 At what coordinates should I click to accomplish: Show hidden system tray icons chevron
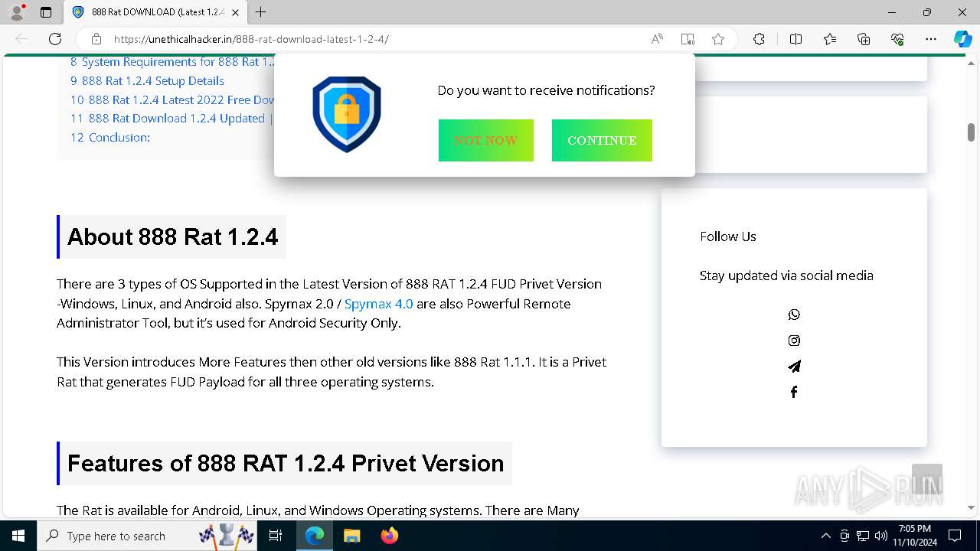[x=825, y=536]
